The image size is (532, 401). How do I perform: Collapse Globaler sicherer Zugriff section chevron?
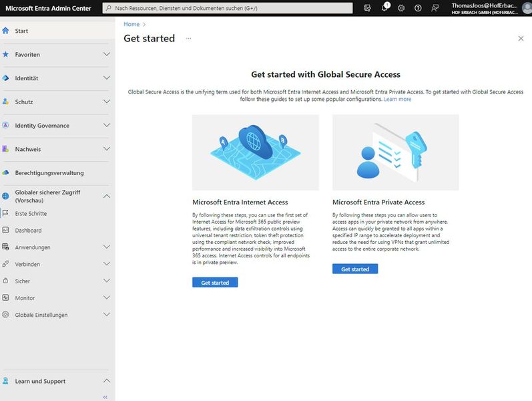pos(107,196)
